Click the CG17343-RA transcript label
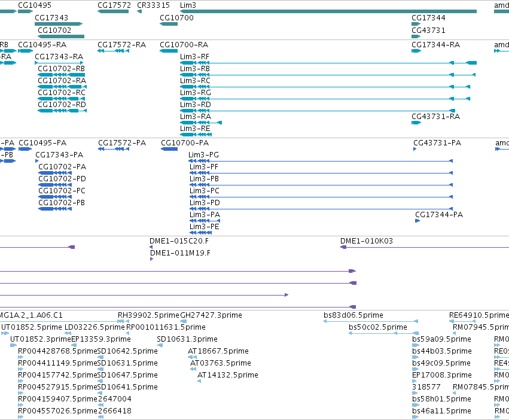Image resolution: width=509 pixels, height=420 pixels. (59, 57)
